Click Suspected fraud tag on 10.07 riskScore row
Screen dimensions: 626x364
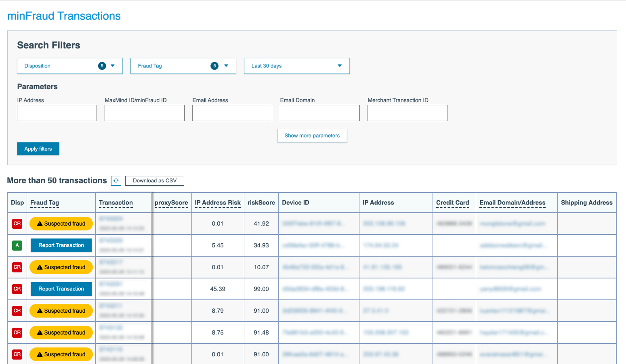(x=61, y=267)
